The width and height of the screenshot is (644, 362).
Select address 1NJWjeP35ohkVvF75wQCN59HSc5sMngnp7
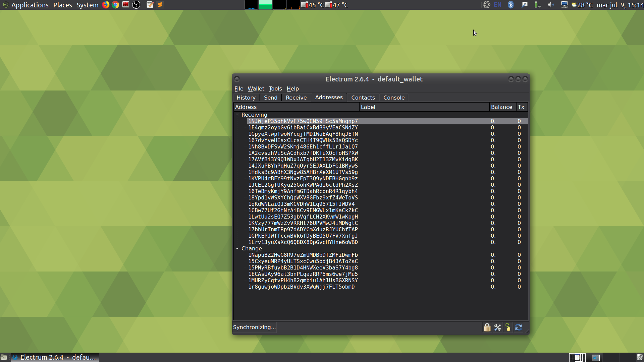click(x=303, y=121)
